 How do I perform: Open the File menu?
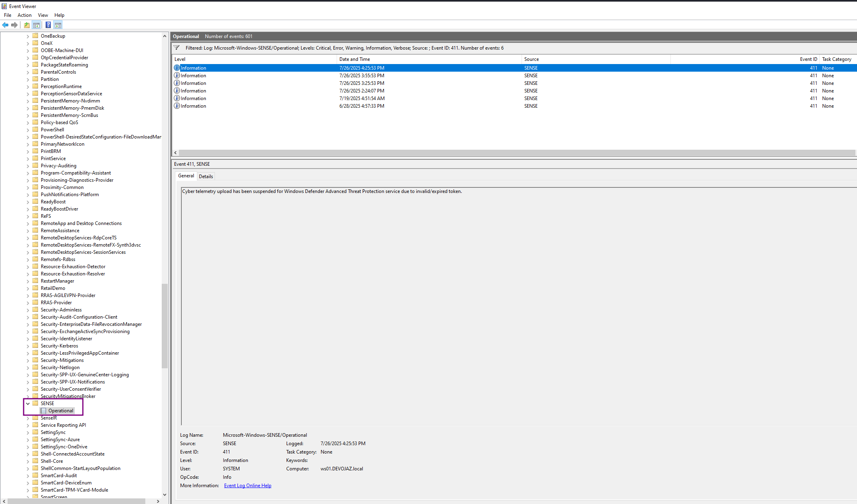point(8,15)
